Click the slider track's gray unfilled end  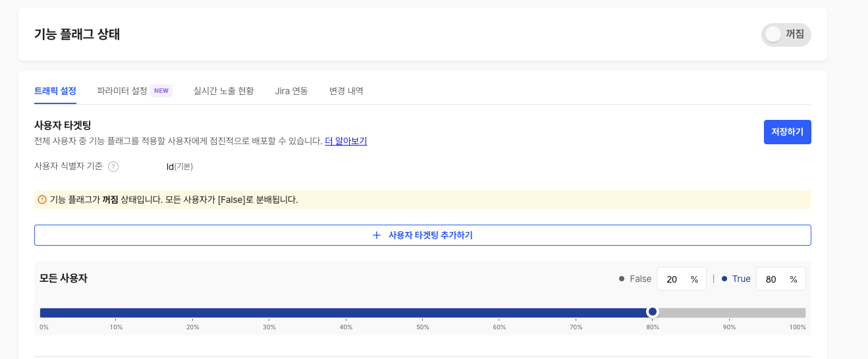[x=732, y=312]
